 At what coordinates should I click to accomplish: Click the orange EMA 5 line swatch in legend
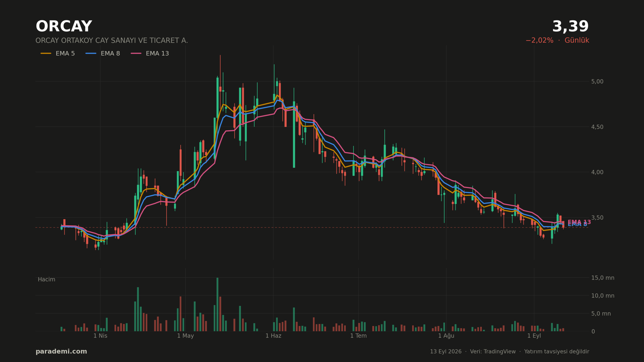tap(46, 53)
